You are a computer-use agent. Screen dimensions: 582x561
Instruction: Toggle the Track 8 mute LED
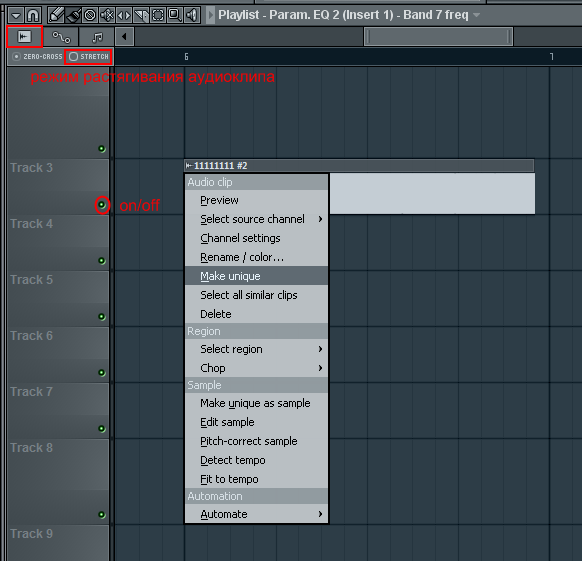pos(102,515)
